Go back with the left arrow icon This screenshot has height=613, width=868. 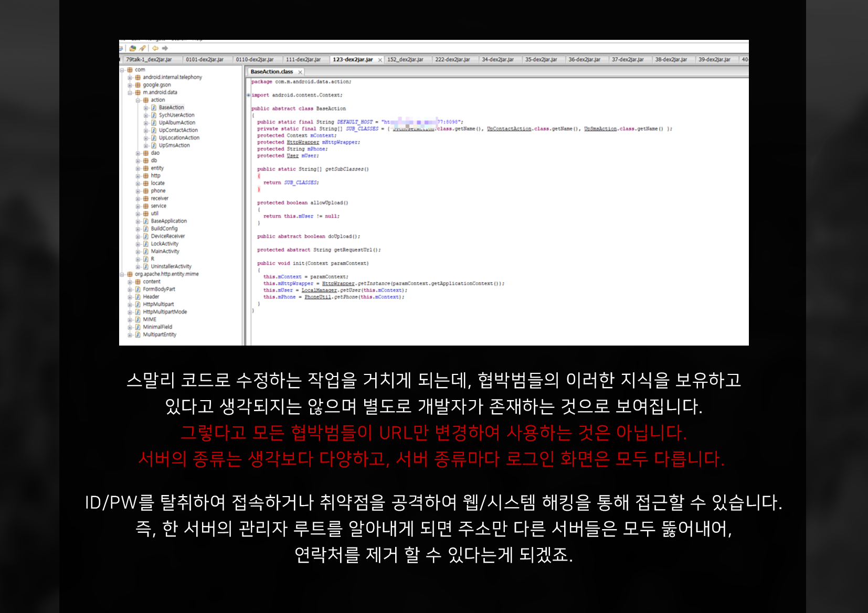[155, 48]
